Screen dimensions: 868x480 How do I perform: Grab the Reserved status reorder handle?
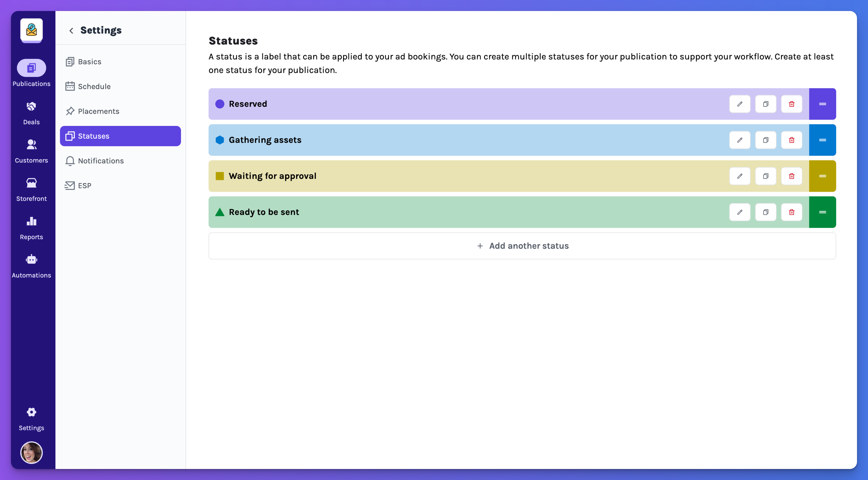click(x=823, y=104)
